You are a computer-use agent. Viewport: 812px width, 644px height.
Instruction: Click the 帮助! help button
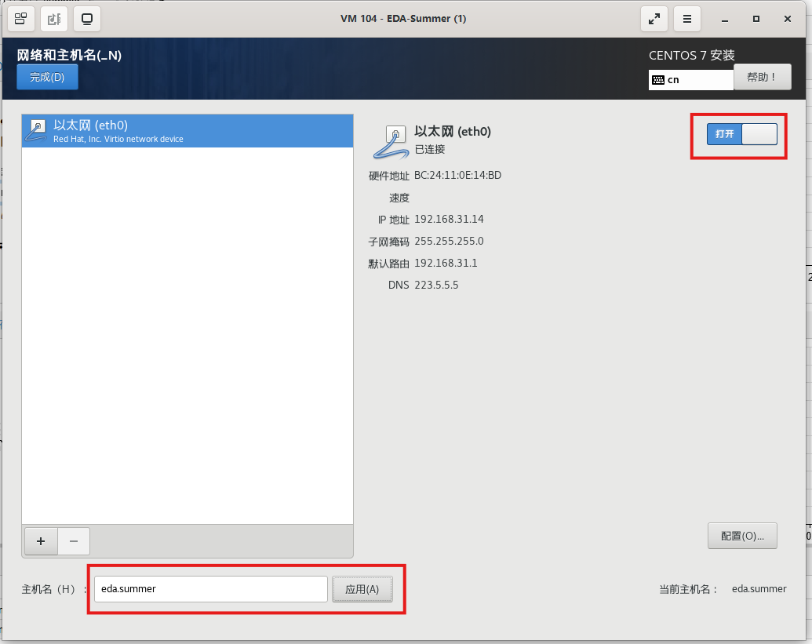[762, 77]
